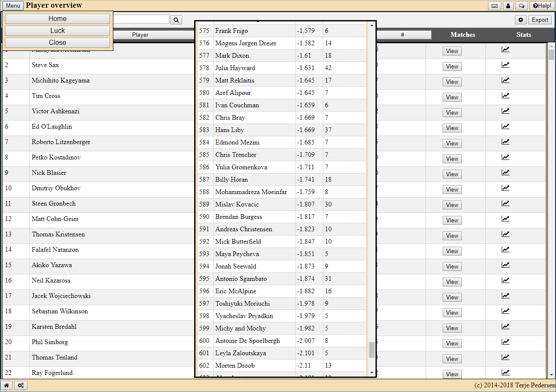Image resolution: width=556 pixels, height=392 pixels.
Task: Choose Luck in the open menu
Action: pos(57,31)
